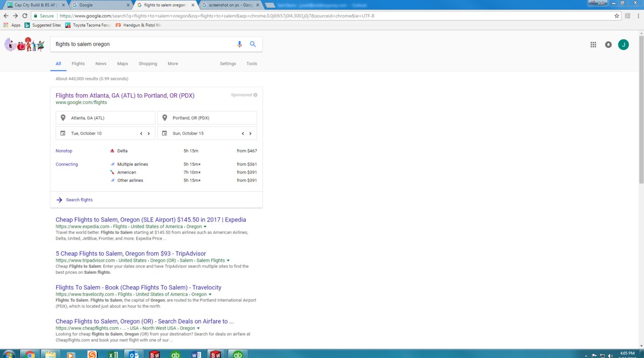Click the blue magnifier search button
The width and height of the screenshot is (644, 358).
tap(253, 44)
